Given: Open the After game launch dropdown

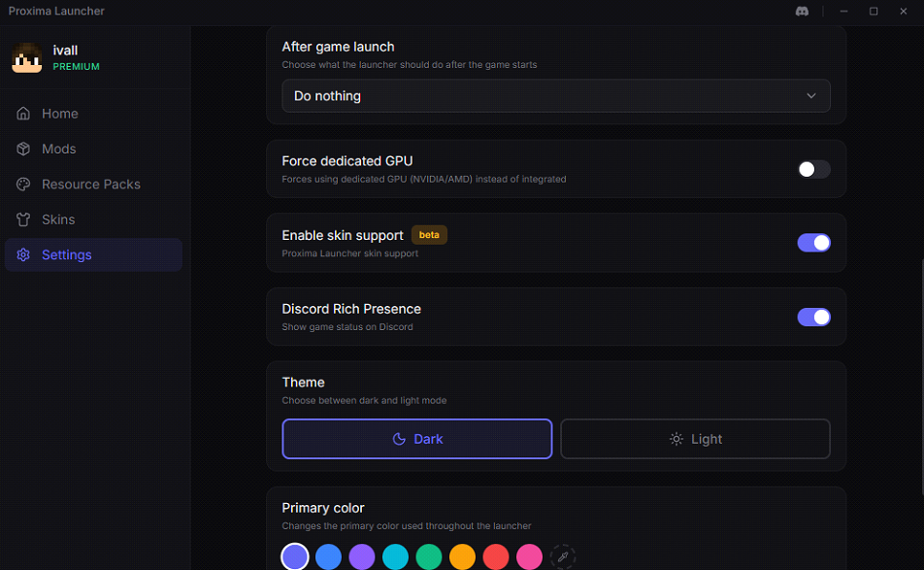Looking at the screenshot, I should [x=555, y=96].
